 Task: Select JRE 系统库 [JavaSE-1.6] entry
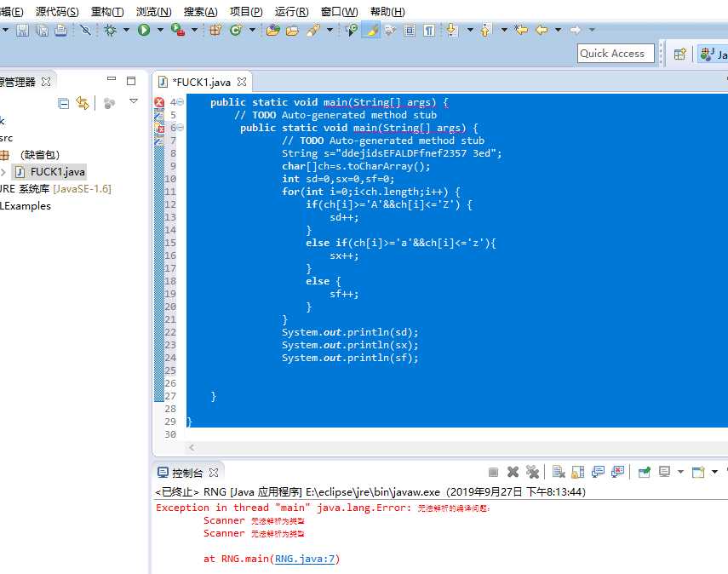coord(55,189)
